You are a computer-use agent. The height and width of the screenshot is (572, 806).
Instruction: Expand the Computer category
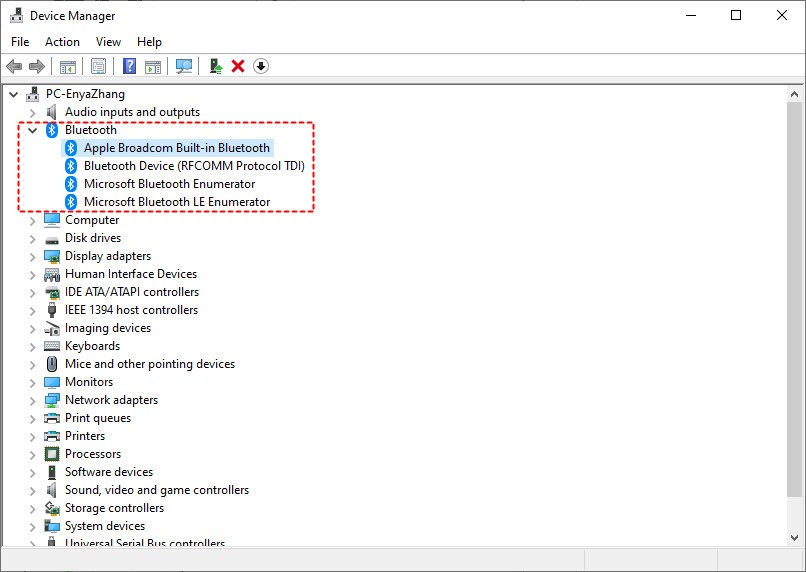pos(33,220)
